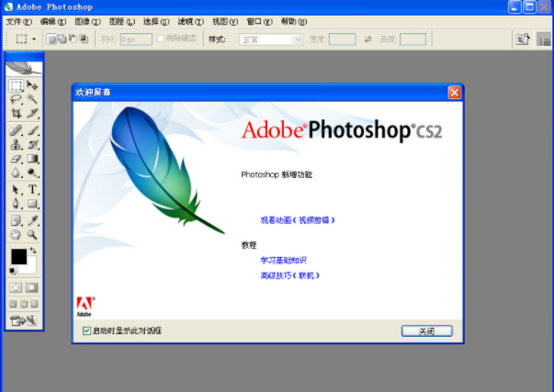This screenshot has height=392, width=554.
Task: Select the Eraser tool
Action: point(16,159)
